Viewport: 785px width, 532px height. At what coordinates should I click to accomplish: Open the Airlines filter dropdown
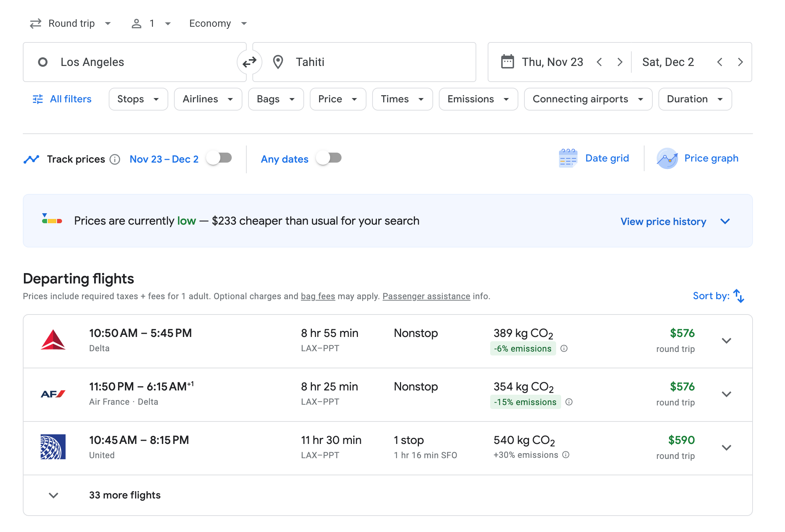coord(208,99)
